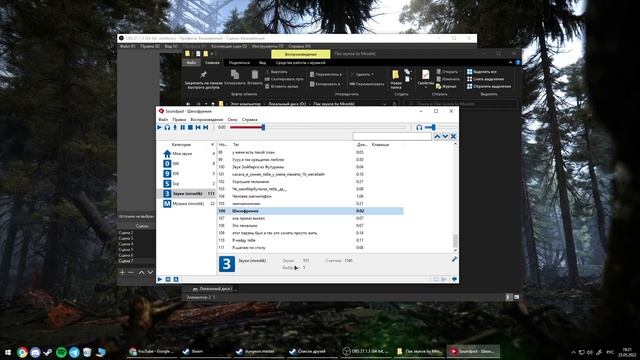Pause the sound in Soundpad toolbar

[182, 127]
